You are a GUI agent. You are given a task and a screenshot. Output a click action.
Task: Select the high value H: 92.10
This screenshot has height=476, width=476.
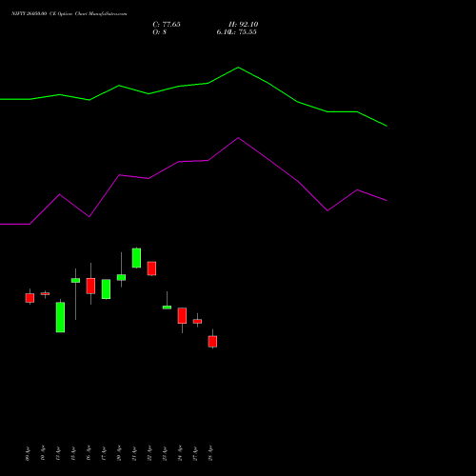tap(244, 25)
